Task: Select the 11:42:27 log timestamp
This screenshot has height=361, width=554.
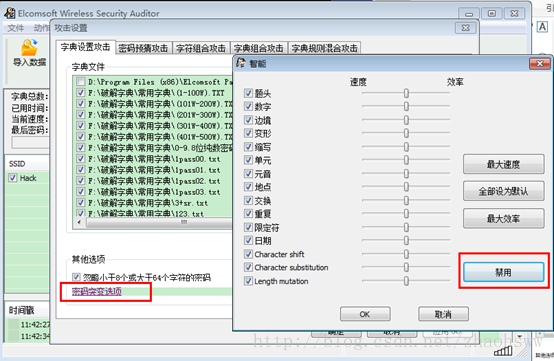Action: (35, 324)
